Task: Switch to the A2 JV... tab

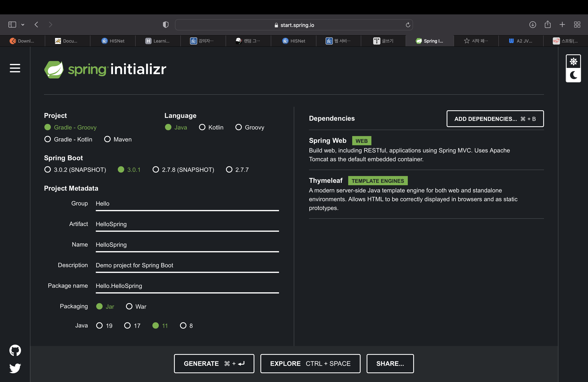Action: (521, 41)
